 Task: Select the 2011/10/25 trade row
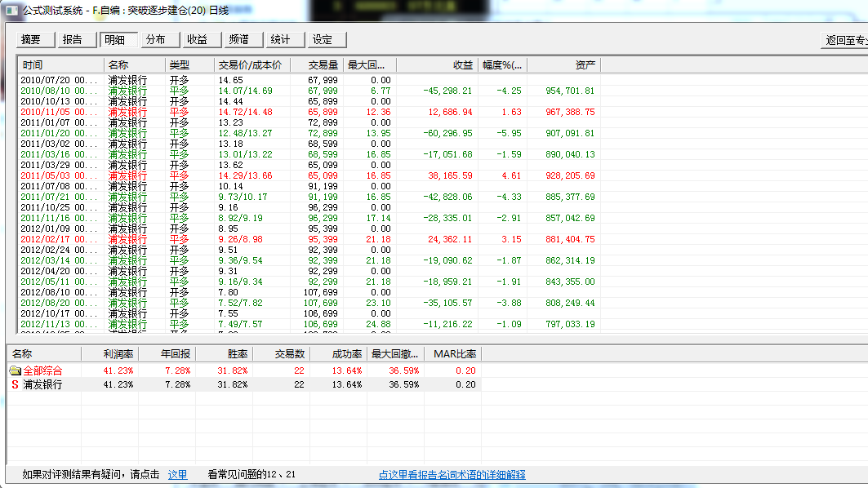coord(309,207)
